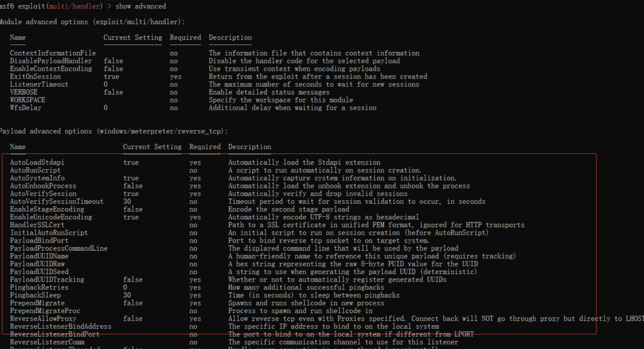
Task: Click the Current Setting header in payload table
Action: click(152, 147)
